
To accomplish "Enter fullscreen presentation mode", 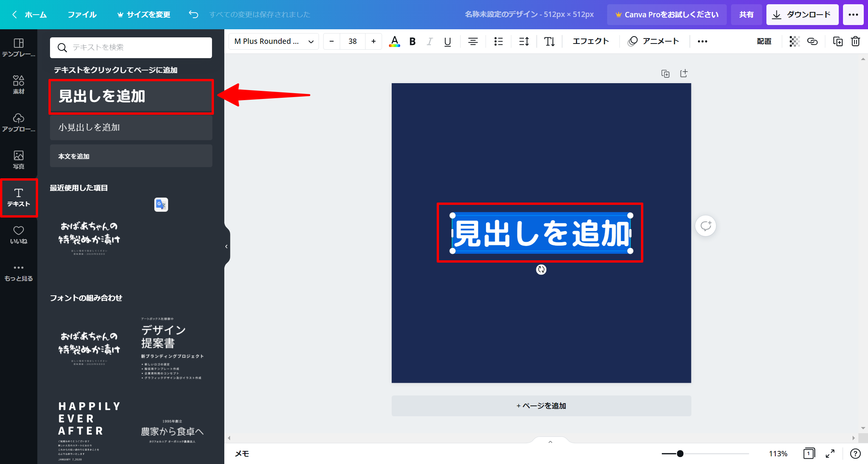I will coord(830,454).
